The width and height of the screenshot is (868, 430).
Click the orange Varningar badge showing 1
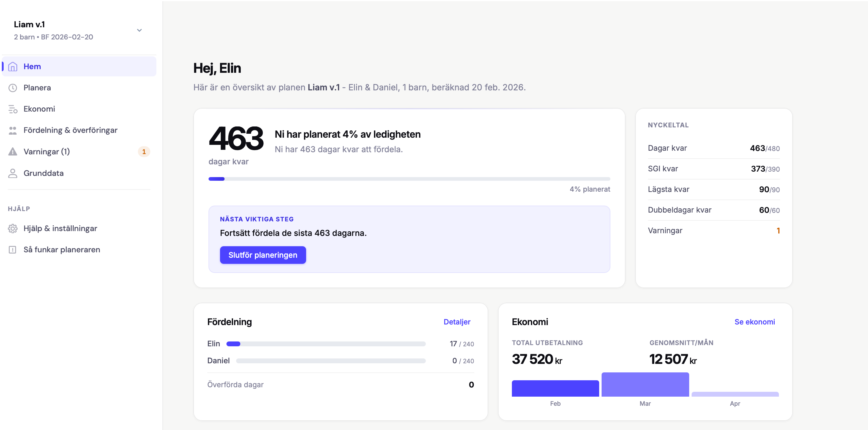(144, 152)
